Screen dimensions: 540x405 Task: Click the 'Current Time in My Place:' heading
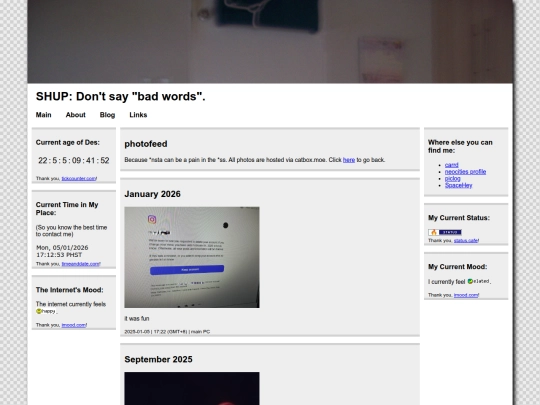(x=67, y=209)
